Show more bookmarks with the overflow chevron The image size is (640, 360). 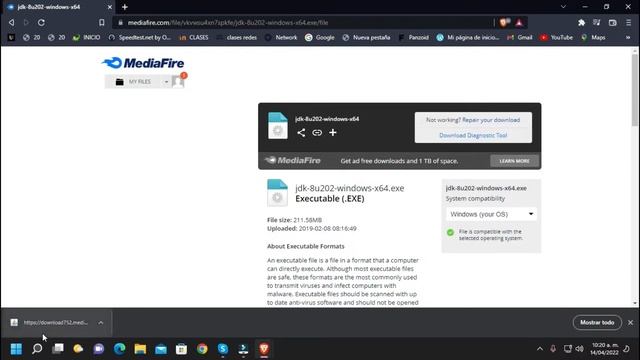[628, 37]
